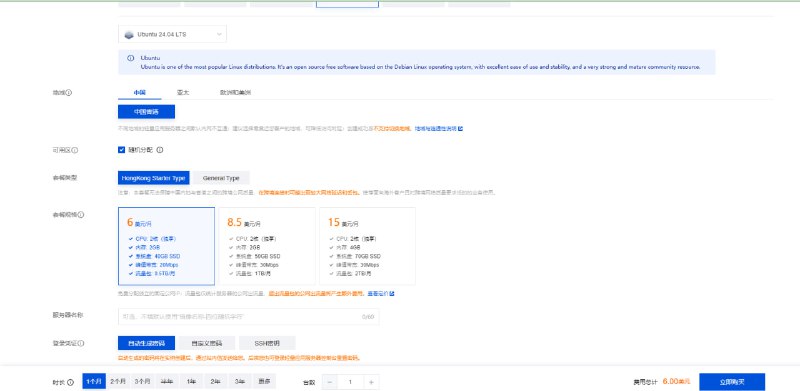800x391 pixels.
Task: Switch to the 亚太 region tab
Action: 183,93
